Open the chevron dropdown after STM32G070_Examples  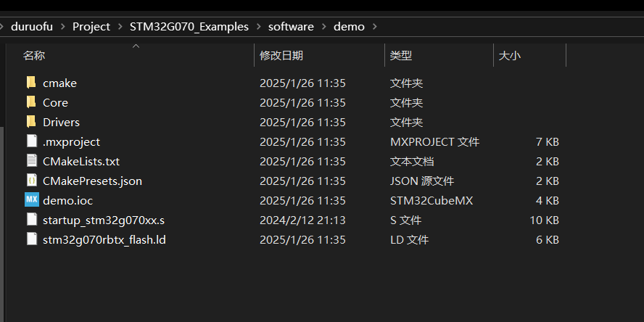tap(258, 27)
